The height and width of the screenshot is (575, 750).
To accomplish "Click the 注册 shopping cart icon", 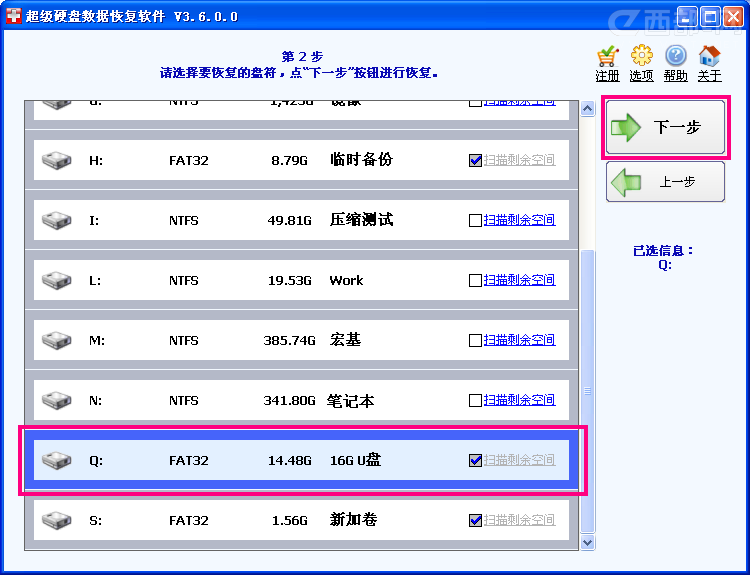I will tap(607, 57).
